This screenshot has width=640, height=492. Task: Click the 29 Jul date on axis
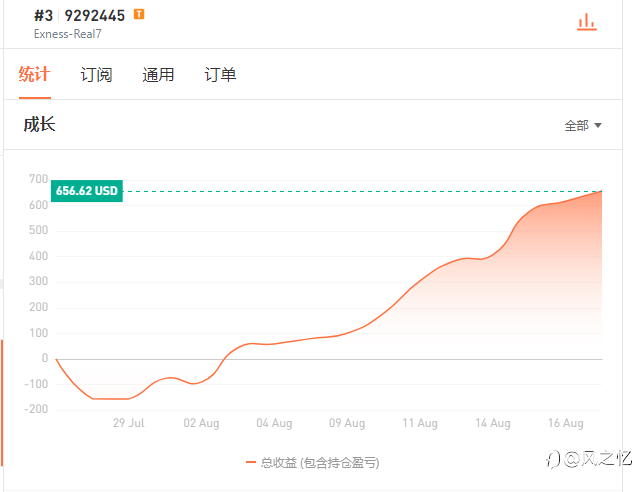pos(129,423)
